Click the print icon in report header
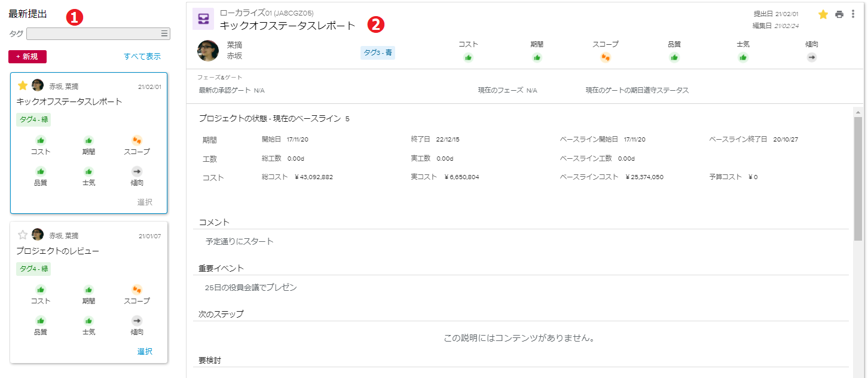 [x=839, y=14]
